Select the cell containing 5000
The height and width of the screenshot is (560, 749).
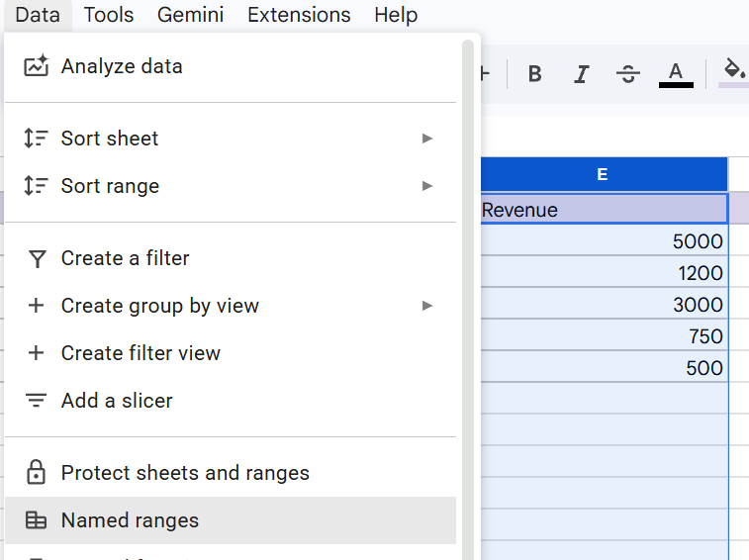pyautogui.click(x=604, y=241)
